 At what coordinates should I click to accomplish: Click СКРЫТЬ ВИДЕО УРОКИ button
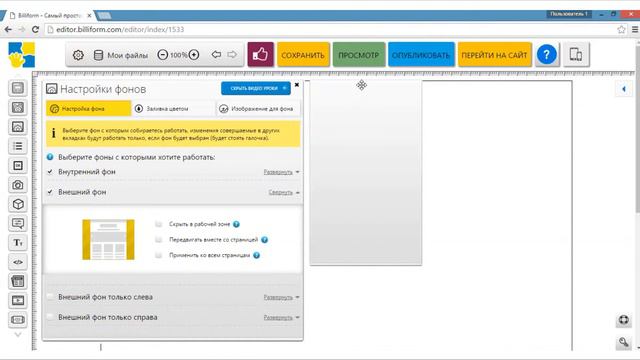tap(256, 88)
